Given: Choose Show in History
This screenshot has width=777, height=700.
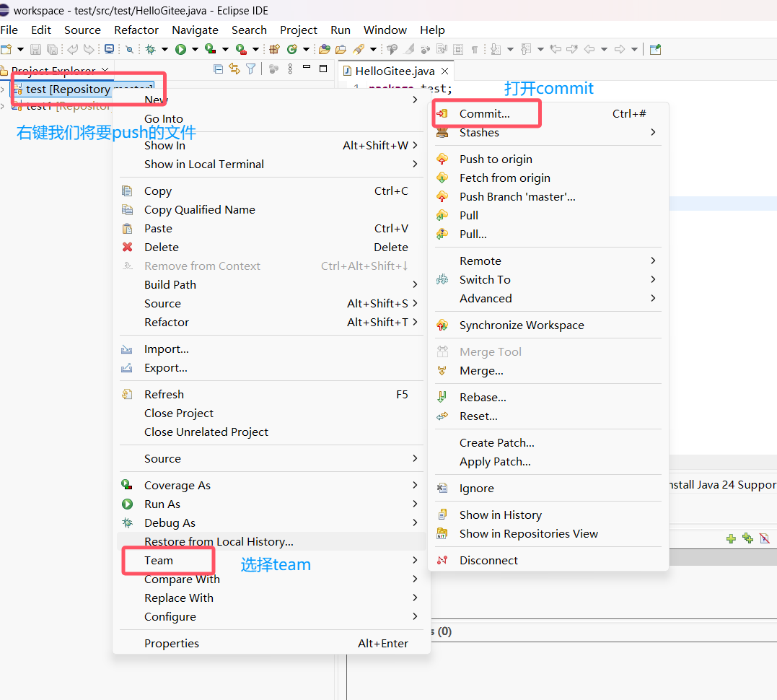Looking at the screenshot, I should pos(548,515).
